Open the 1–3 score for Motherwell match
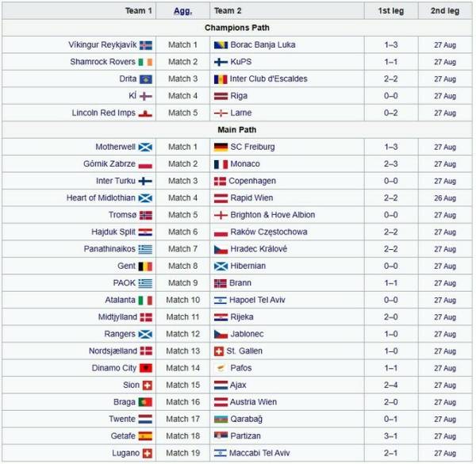Image resolution: width=476 pixels, height=464 pixels. click(x=390, y=147)
